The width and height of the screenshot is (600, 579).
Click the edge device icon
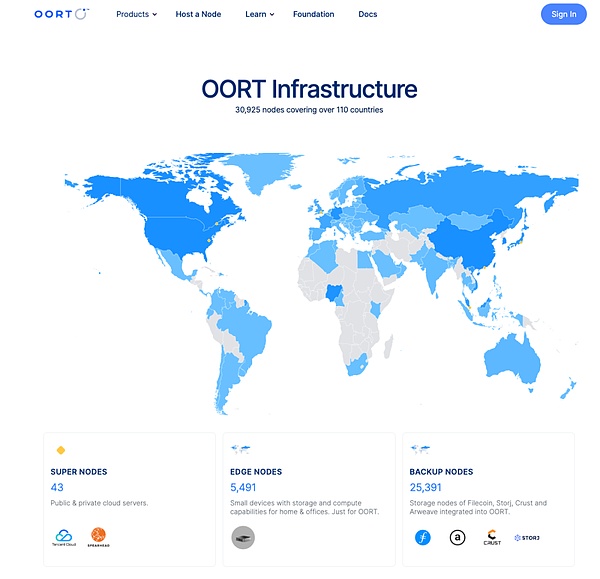pos(243,537)
